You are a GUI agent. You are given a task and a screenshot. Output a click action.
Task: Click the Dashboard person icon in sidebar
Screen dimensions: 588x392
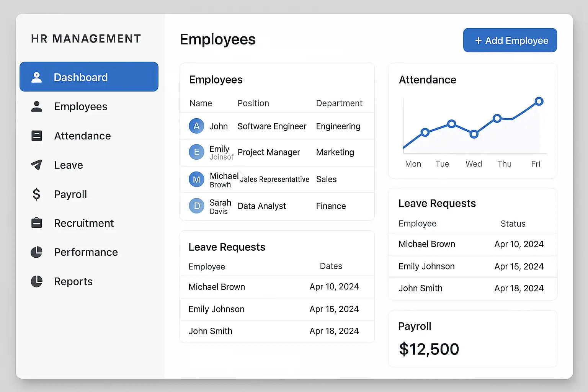[x=37, y=77]
